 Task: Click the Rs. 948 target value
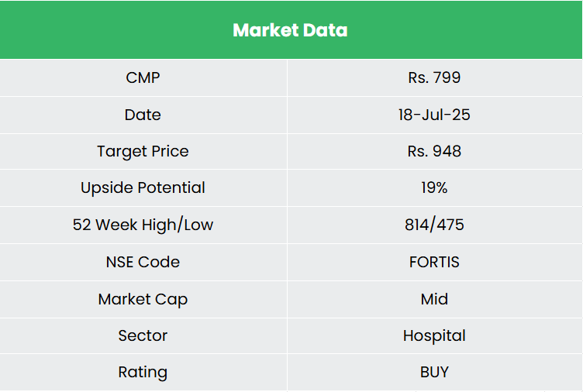click(434, 151)
